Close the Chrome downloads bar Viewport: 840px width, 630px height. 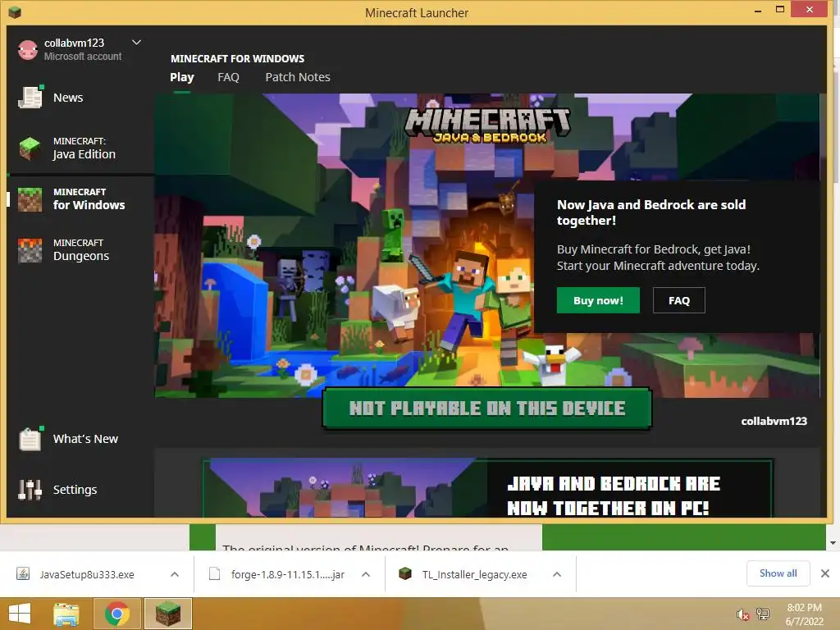tap(825, 573)
